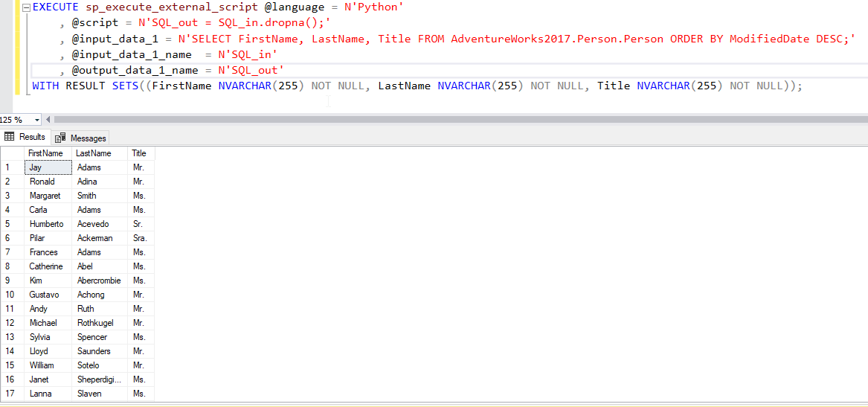Click the cell 'Kim'

tap(48, 281)
